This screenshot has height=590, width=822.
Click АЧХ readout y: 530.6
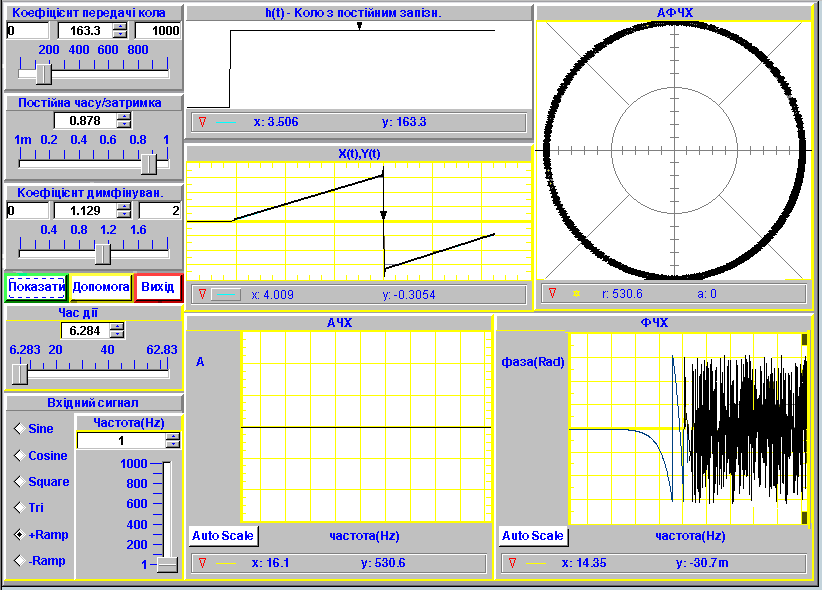point(383,563)
